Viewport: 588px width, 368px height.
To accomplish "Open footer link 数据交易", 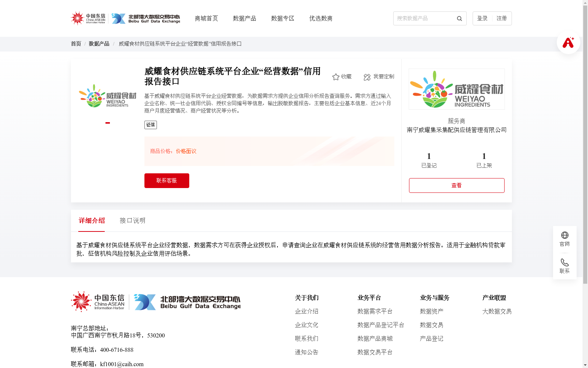I will pos(431,325).
